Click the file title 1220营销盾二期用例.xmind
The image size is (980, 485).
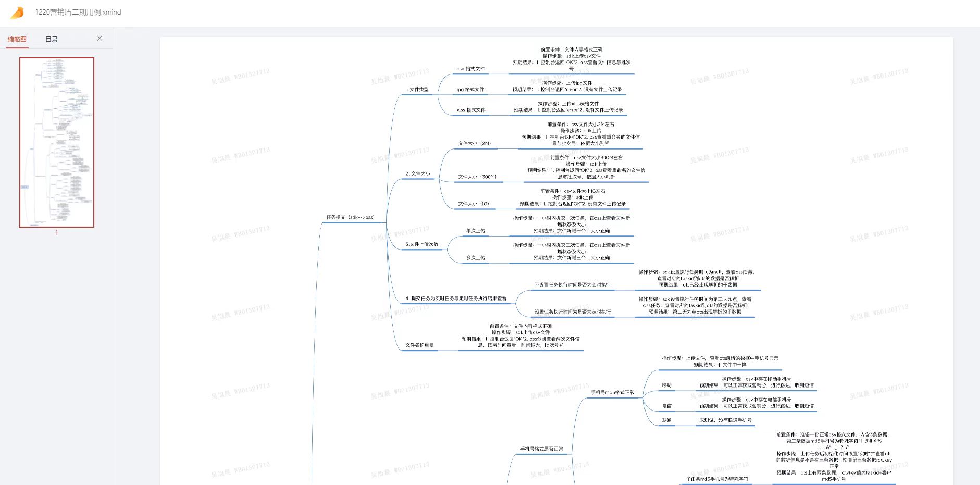(78, 12)
